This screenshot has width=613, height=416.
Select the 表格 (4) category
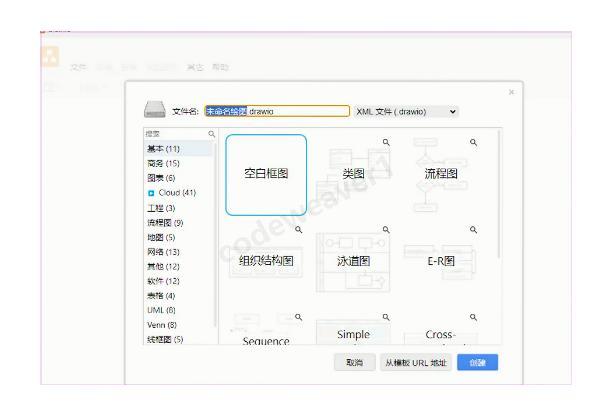(x=179, y=296)
